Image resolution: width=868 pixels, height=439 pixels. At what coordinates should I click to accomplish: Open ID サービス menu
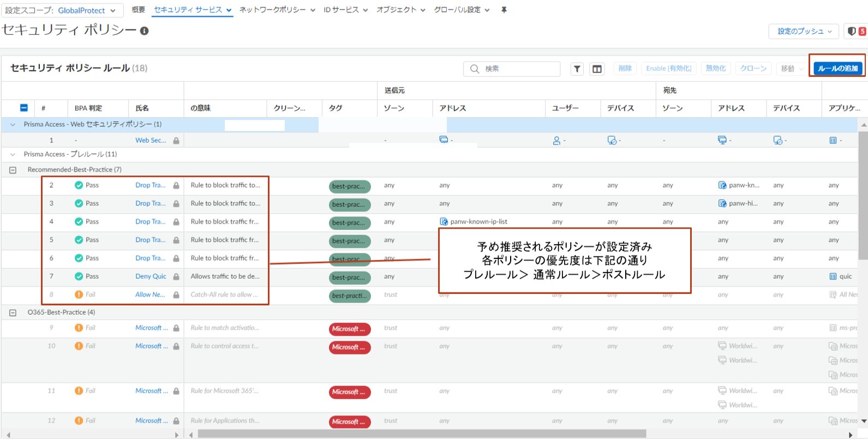(345, 10)
